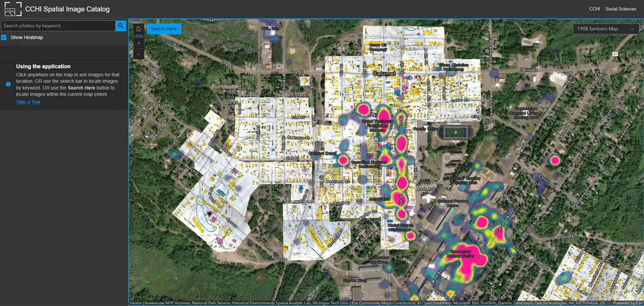Screen dimensions: 644x306
Task: Click the Park Ave street label
Action: [x=426, y=189]
